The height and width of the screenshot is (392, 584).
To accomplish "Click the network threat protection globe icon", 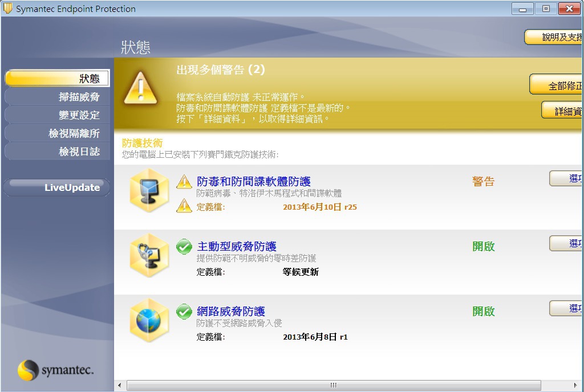I will tap(149, 320).
